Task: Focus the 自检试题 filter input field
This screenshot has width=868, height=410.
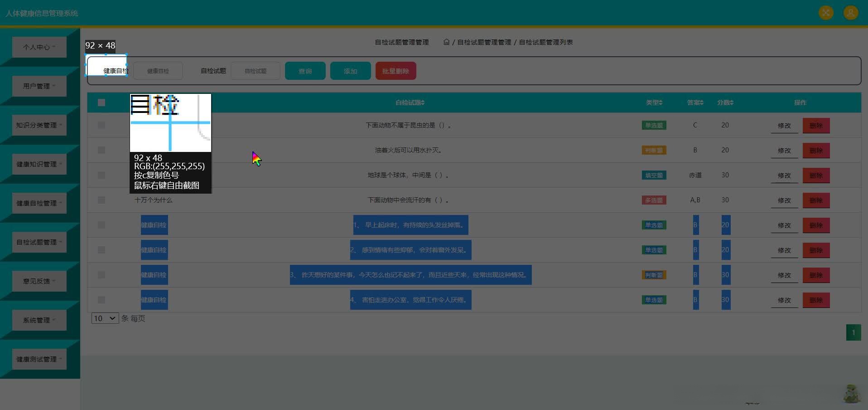Action: click(x=256, y=71)
